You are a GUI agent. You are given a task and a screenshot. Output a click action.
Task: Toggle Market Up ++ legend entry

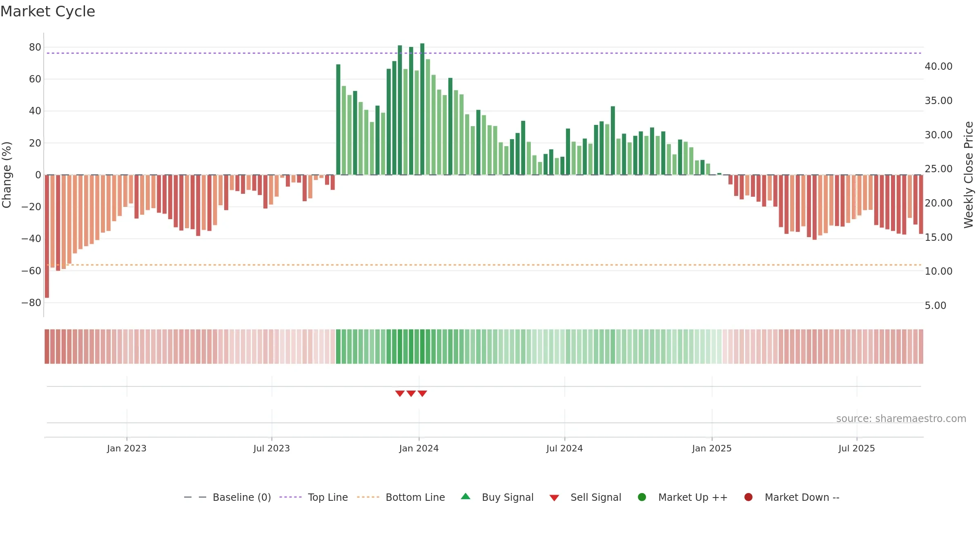pos(682,497)
